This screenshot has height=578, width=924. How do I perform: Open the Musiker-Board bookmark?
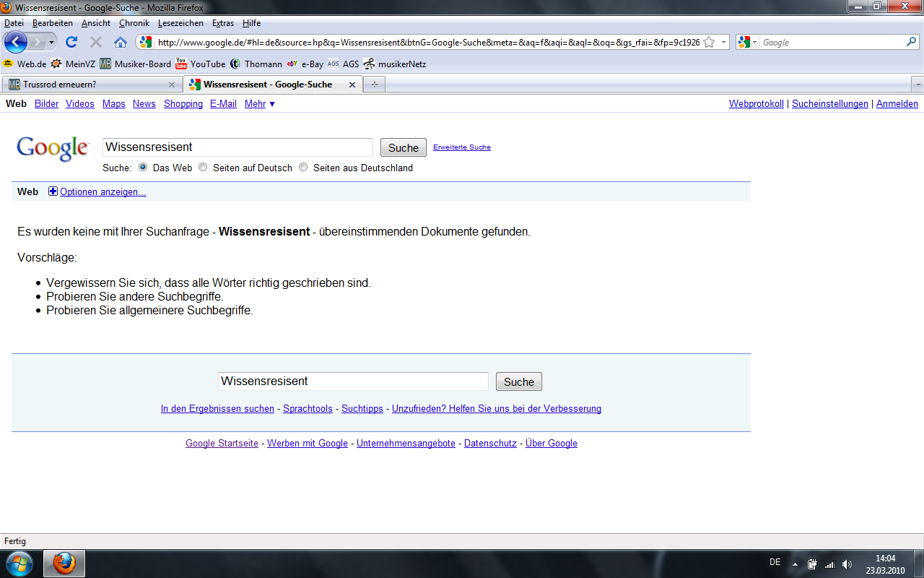pos(136,64)
